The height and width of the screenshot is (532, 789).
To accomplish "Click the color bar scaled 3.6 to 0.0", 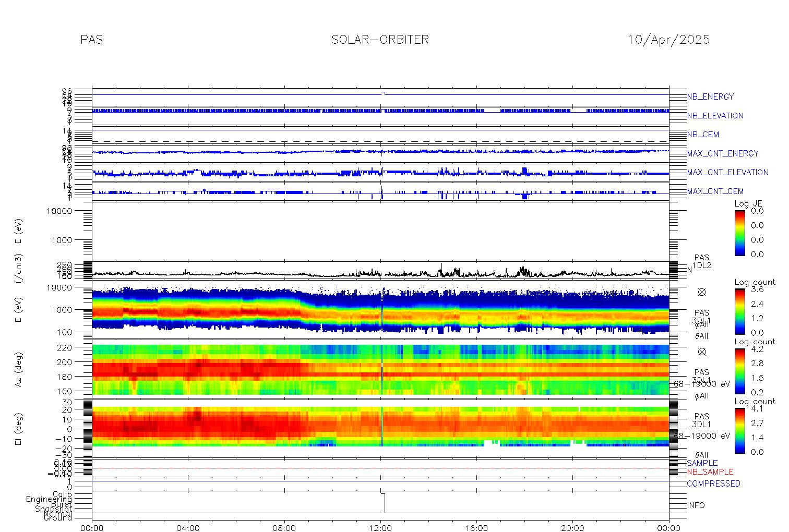I will coord(740,311).
